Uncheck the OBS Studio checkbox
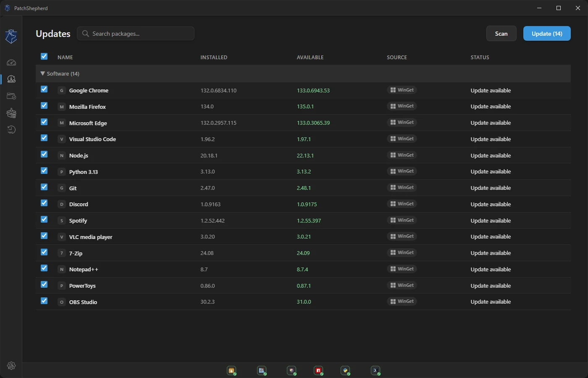 tap(44, 301)
